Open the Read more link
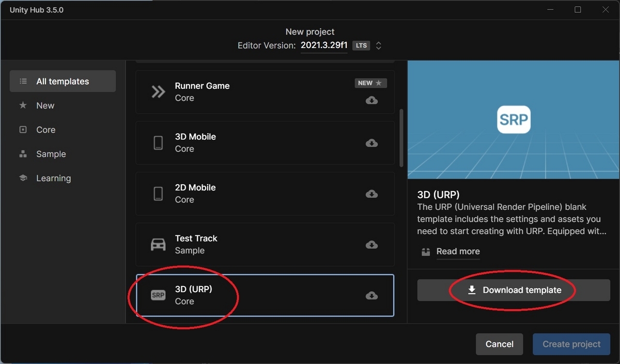Screen dimensions: 620x364 [x=458, y=251]
